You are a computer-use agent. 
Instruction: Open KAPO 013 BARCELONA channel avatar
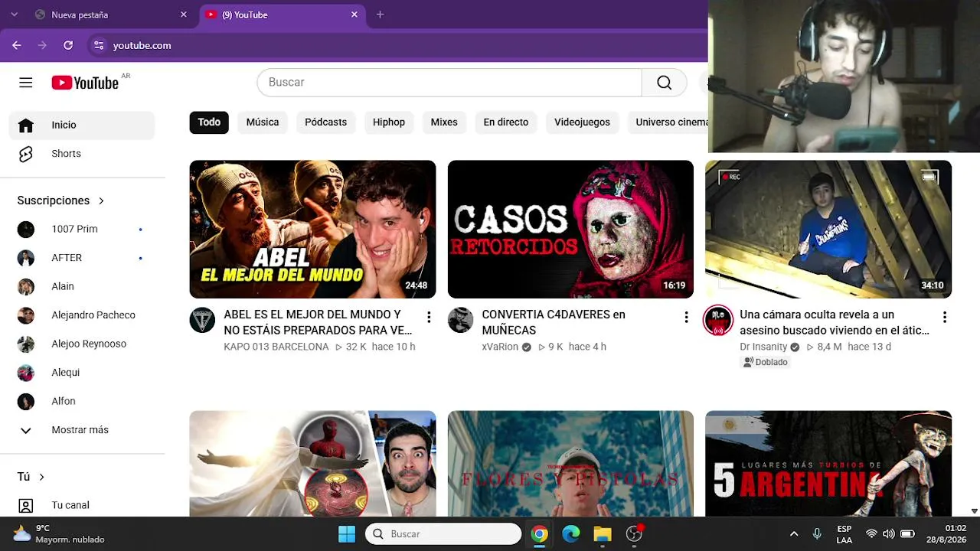click(202, 320)
